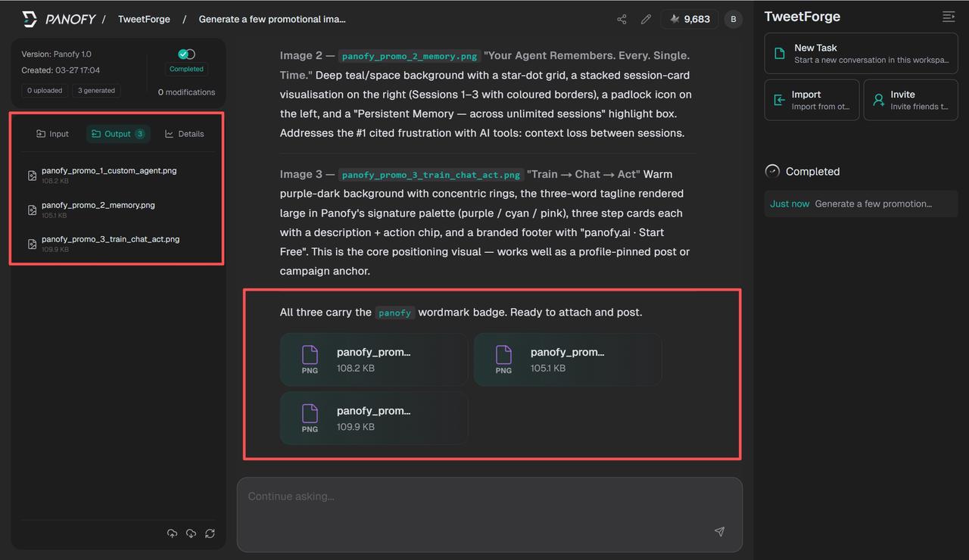Click the cloud upload icon in file panel

click(x=172, y=534)
